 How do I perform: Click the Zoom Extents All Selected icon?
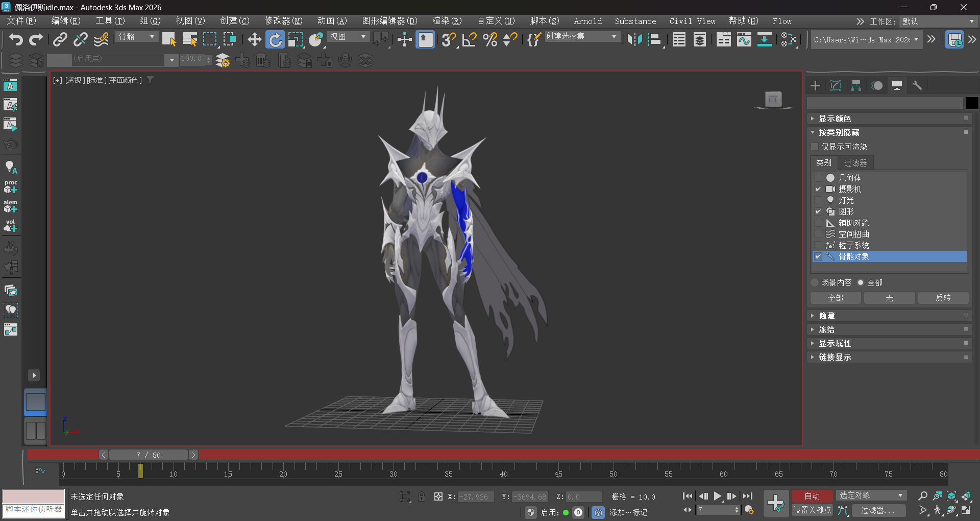click(966, 496)
